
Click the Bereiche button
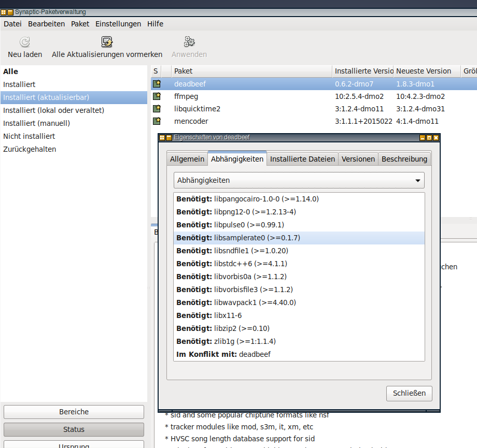[74, 412]
